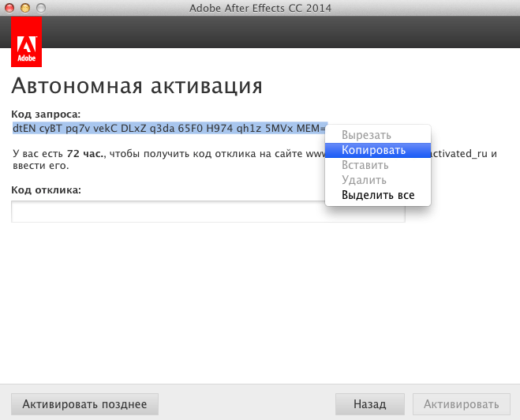Focus the Код отклика input field
Screen dimensions: 520x420
click(x=208, y=212)
